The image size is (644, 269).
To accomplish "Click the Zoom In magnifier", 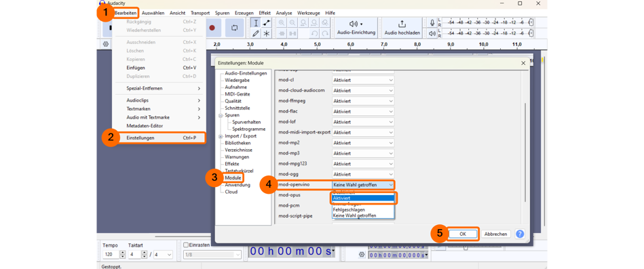I will [282, 23].
